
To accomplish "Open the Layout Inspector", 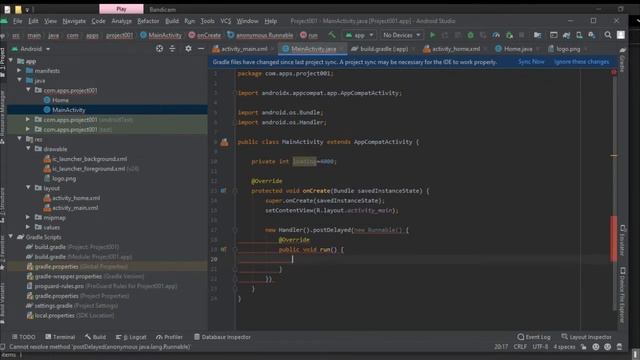I will 587,337.
